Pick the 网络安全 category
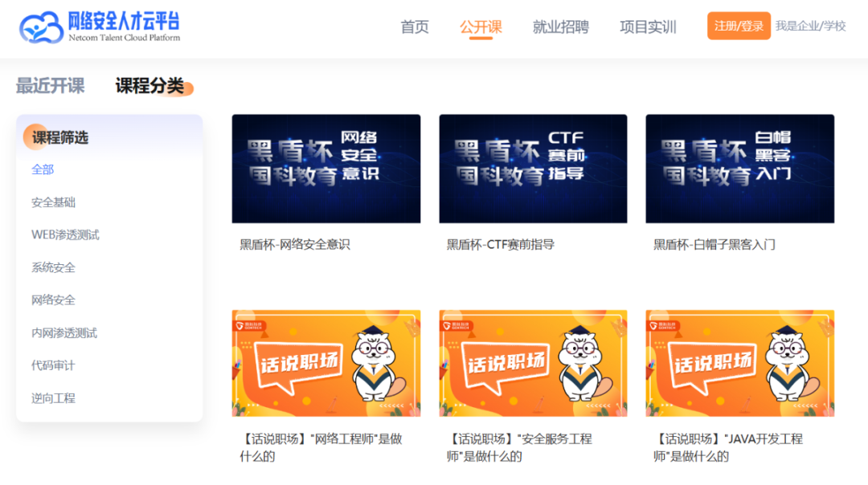 point(53,300)
